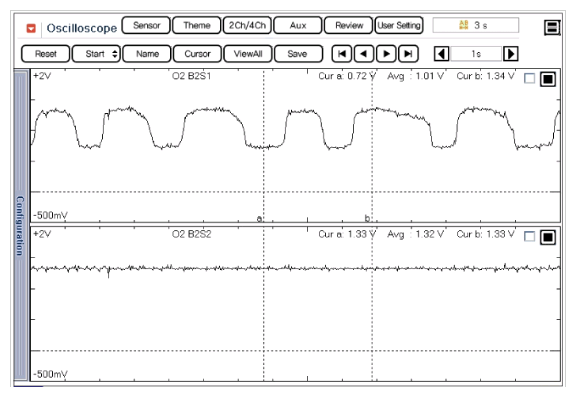Increase time base with right arrow
This screenshot has width=575, height=396.
click(511, 54)
